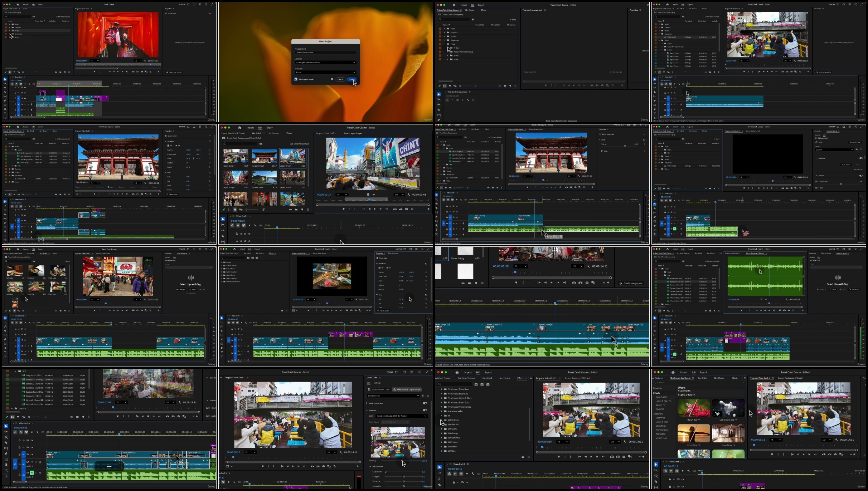Switch to Settings tab in Lumetri Color

point(377,383)
